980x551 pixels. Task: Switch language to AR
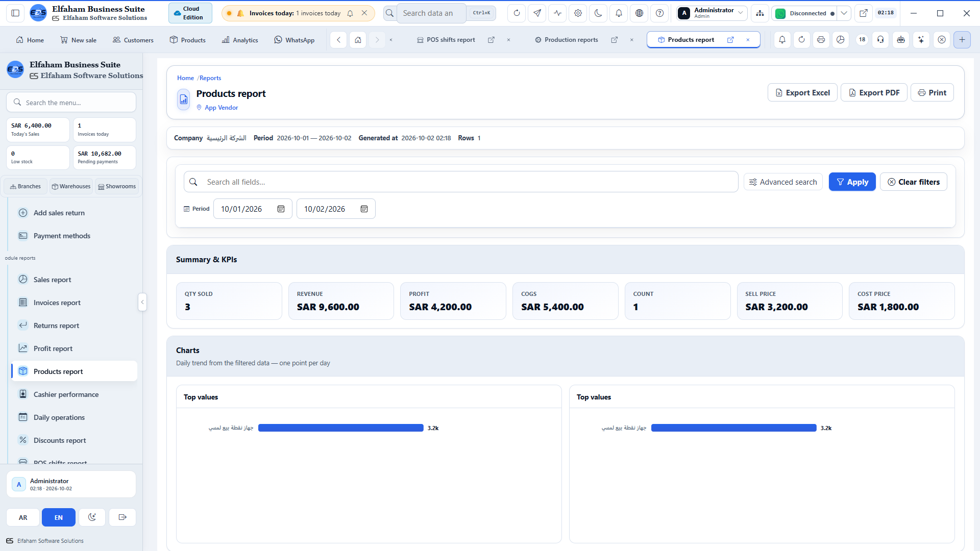pyautogui.click(x=23, y=517)
